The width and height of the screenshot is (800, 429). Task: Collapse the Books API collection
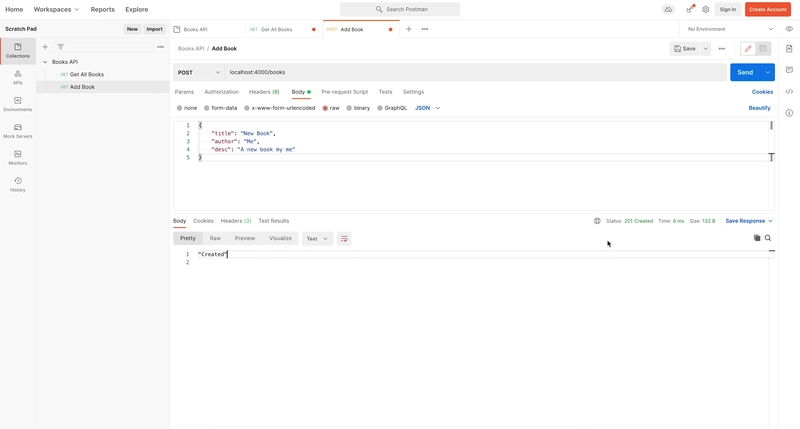pos(45,62)
